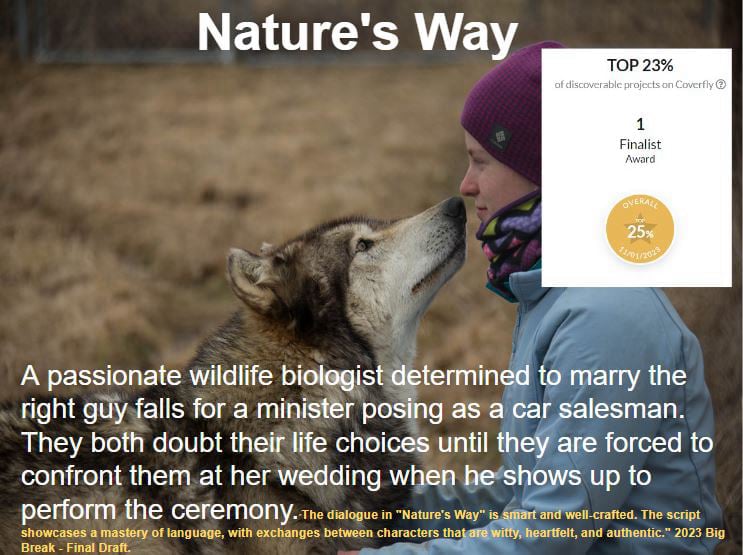This screenshot has width=743, height=555.
Task: Click the logo patch on the purple beanie
Action: (x=500, y=137)
